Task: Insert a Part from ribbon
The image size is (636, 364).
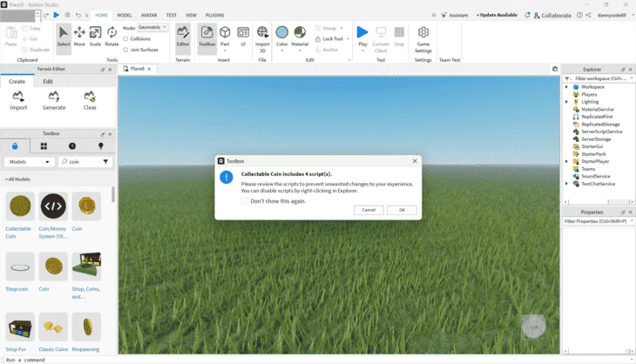Action: (x=225, y=37)
